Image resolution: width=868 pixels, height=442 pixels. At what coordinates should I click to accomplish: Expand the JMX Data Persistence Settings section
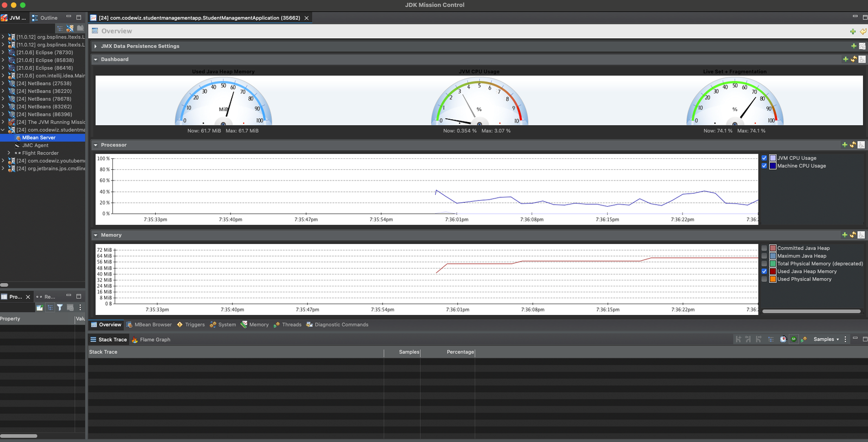click(x=95, y=46)
